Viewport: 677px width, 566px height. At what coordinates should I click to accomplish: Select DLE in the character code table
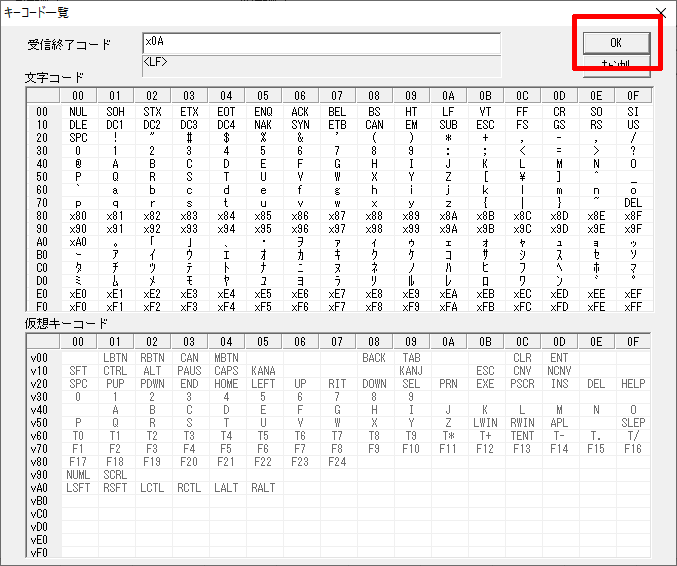coord(78,124)
